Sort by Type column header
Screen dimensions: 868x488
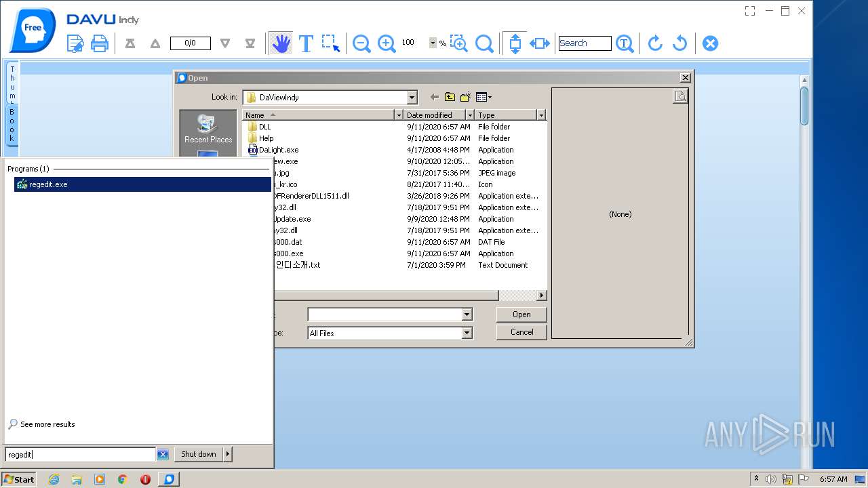click(x=505, y=115)
